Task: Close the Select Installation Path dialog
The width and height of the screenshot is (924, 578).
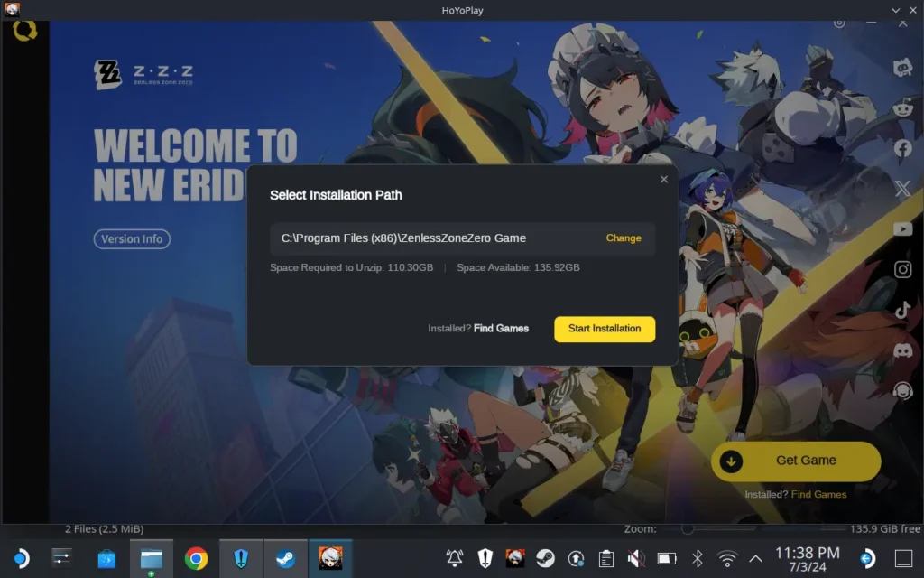Action: click(x=663, y=180)
